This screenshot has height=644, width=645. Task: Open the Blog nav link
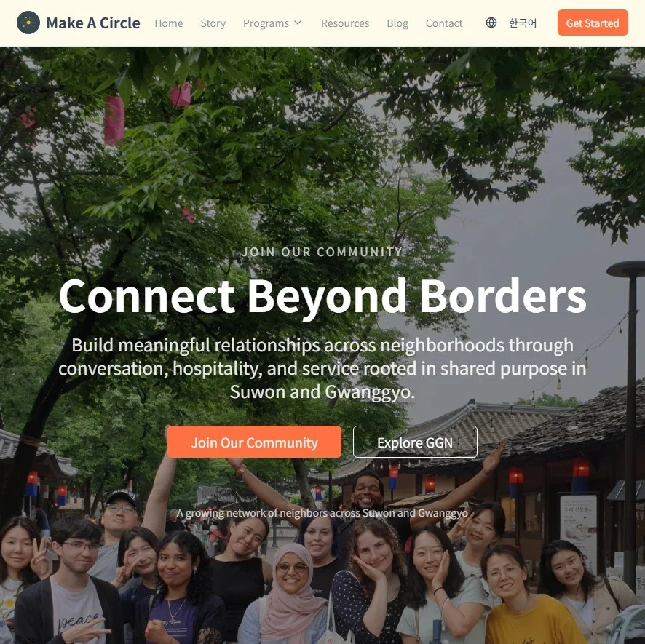(x=397, y=23)
